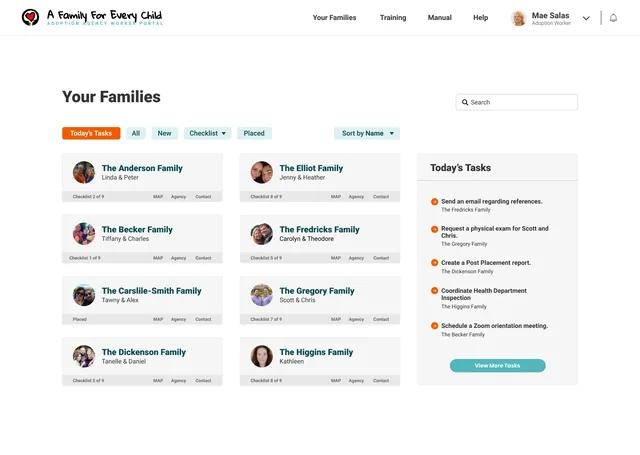Click the View More Tasks button
This screenshot has width=640, height=455.
coord(498,366)
